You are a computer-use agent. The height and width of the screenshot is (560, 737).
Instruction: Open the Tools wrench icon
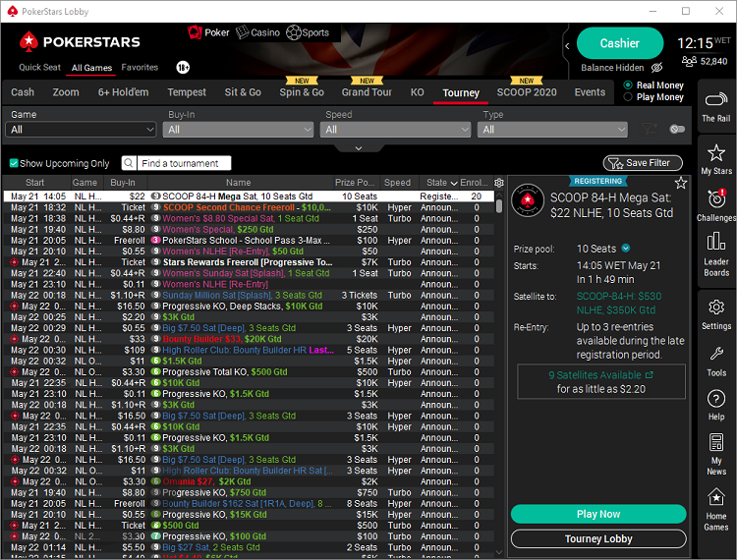[x=715, y=360]
